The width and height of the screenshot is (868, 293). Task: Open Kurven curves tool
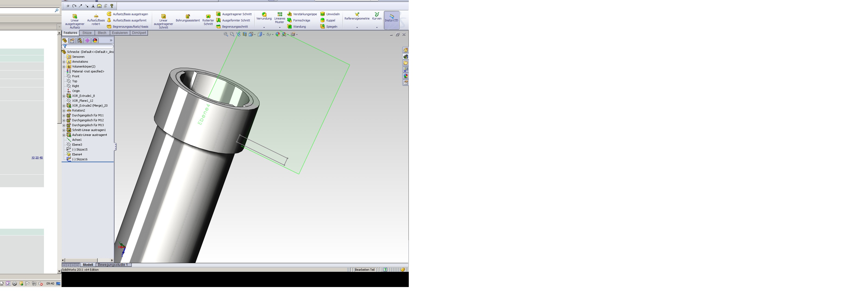[x=377, y=16]
